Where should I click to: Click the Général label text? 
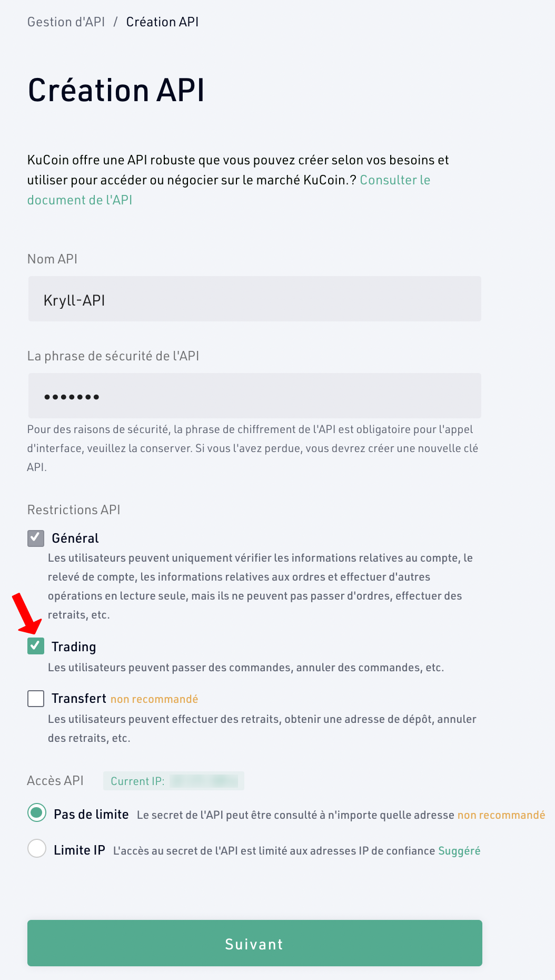(75, 538)
